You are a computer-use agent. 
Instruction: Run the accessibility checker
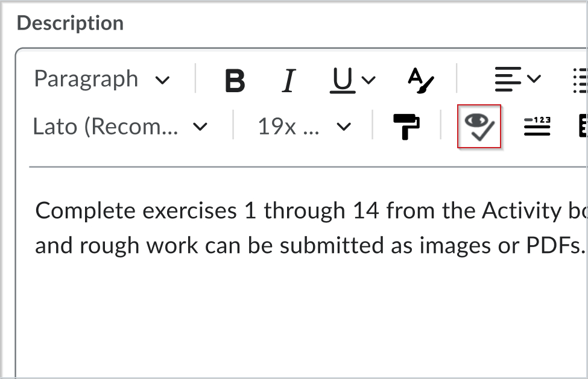[x=479, y=127]
